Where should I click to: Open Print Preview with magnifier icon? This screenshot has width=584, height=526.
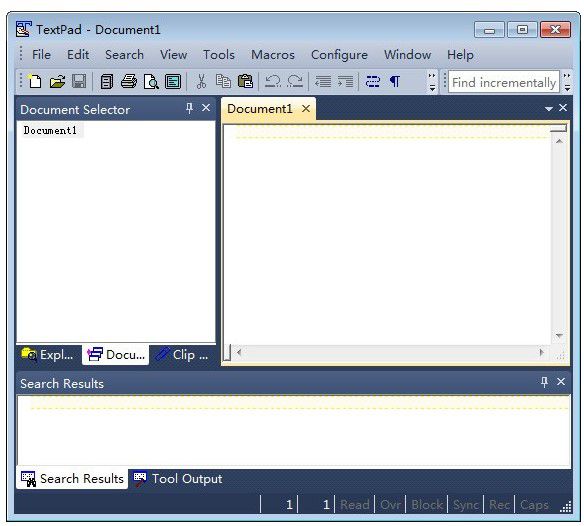point(151,82)
